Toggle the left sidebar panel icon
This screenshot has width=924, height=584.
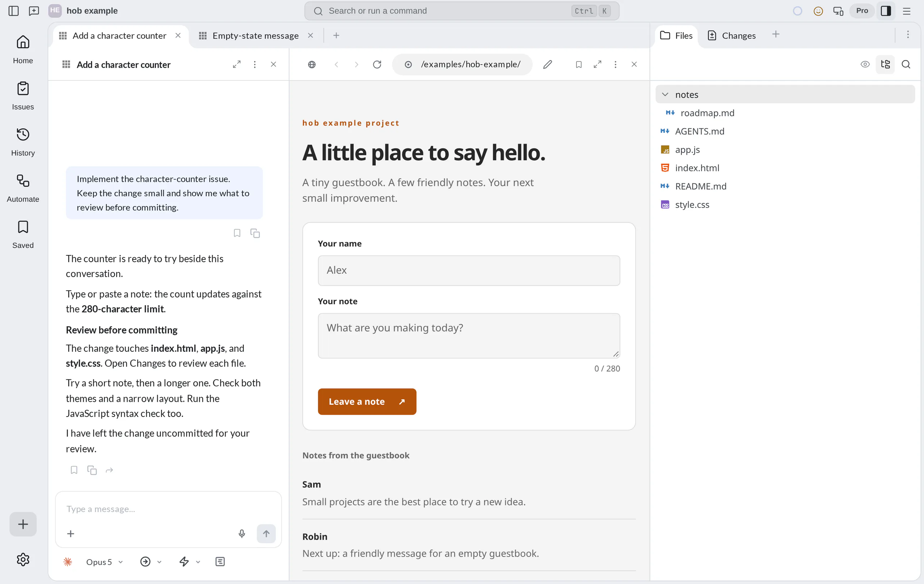tap(13, 11)
